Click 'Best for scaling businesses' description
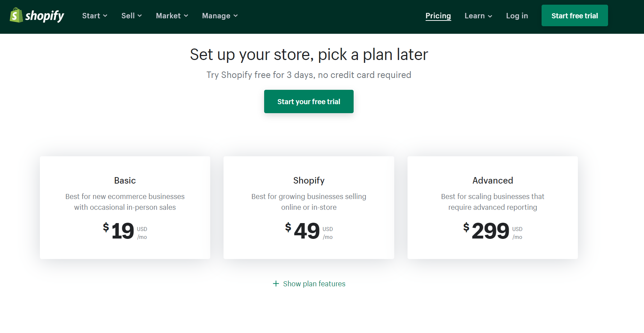Viewport: 644px width, 333px height. pyautogui.click(x=493, y=202)
